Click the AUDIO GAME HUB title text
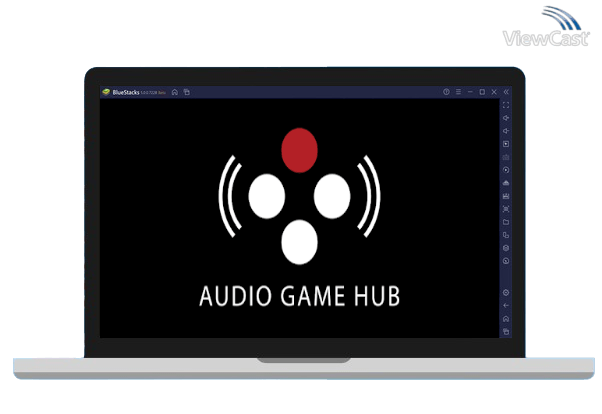This screenshot has width=602, height=414. click(x=299, y=296)
